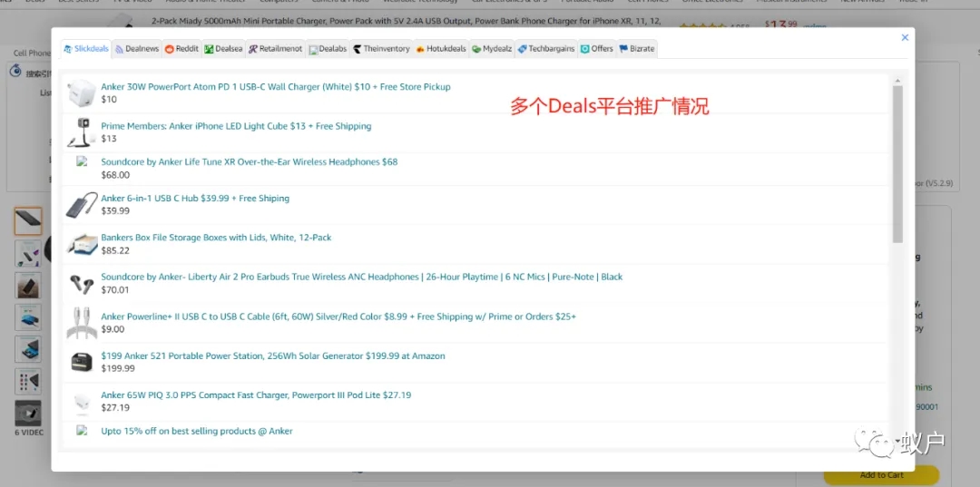Image resolution: width=980 pixels, height=487 pixels.
Task: Click the white wall charger thumbnail
Action: (82, 93)
